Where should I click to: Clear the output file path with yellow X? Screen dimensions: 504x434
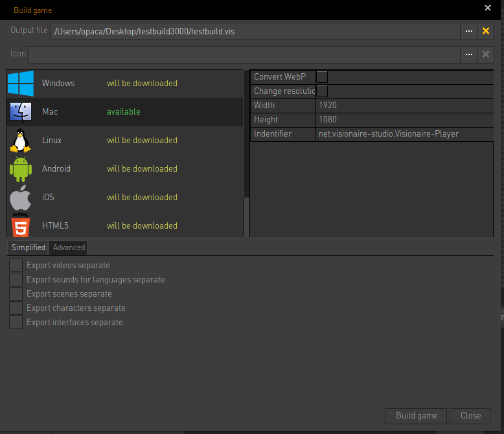click(486, 31)
